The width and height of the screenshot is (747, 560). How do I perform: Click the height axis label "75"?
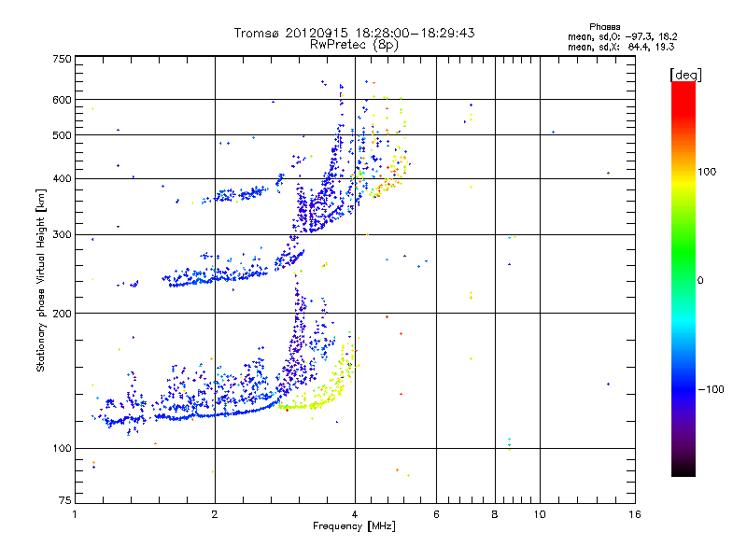click(65, 500)
